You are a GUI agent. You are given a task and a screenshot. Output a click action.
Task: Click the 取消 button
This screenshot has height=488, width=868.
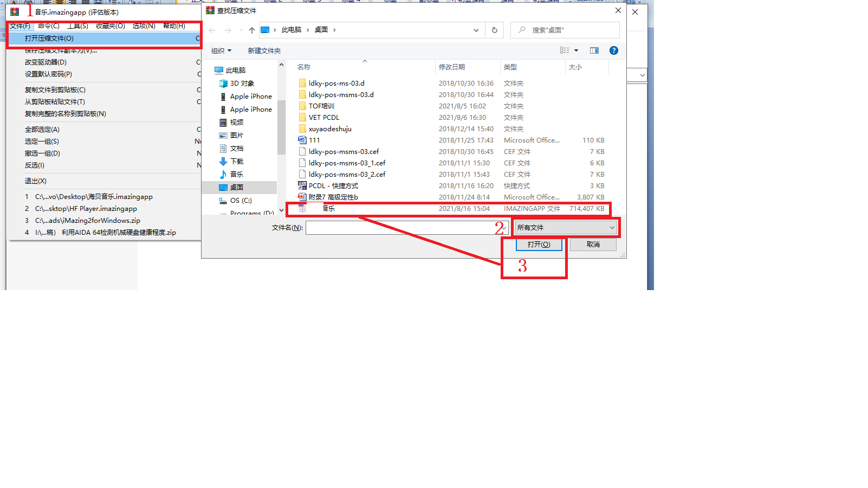tap(593, 245)
